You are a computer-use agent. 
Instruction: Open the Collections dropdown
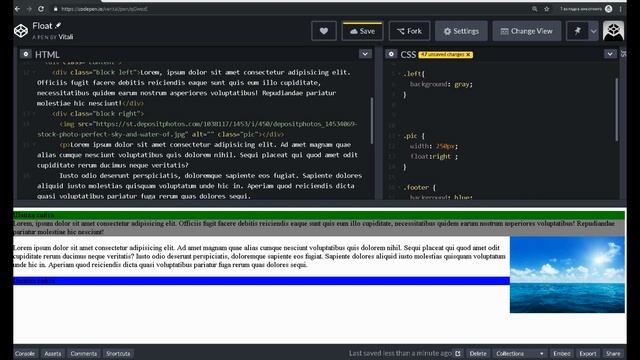tap(519, 353)
